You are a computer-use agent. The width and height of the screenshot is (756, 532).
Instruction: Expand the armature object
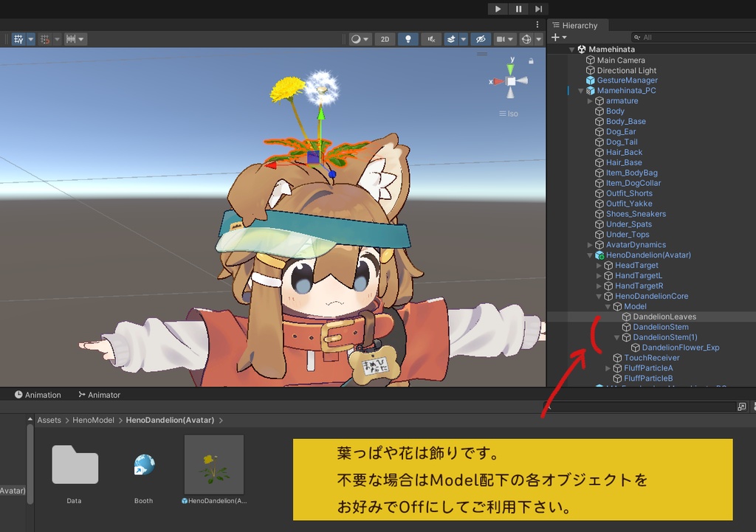[x=590, y=100]
